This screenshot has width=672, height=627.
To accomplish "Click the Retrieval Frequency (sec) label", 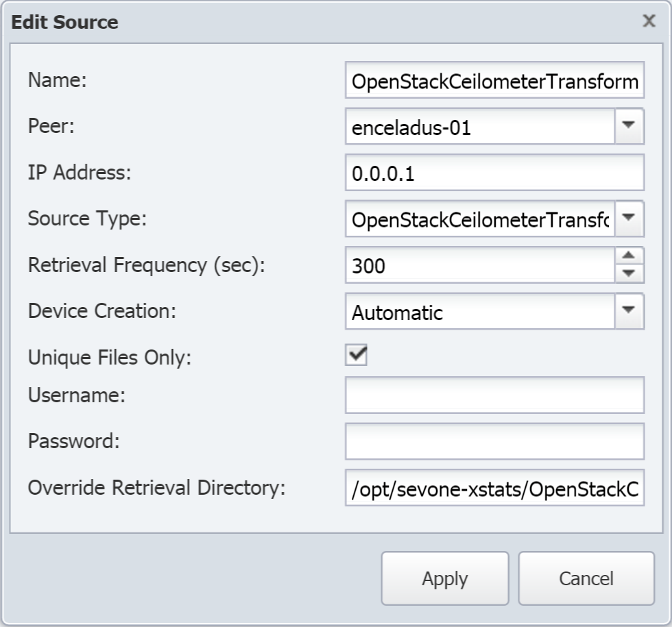I will 147,265.
